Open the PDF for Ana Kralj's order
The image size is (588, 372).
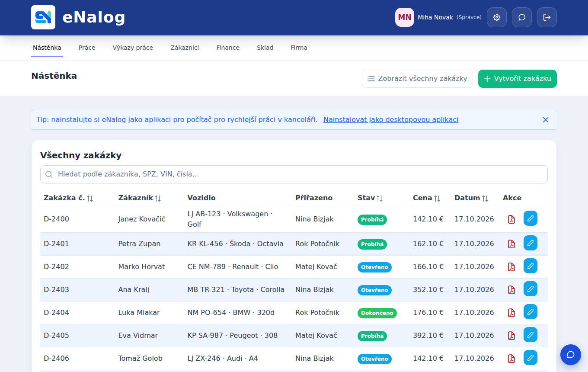tap(511, 290)
